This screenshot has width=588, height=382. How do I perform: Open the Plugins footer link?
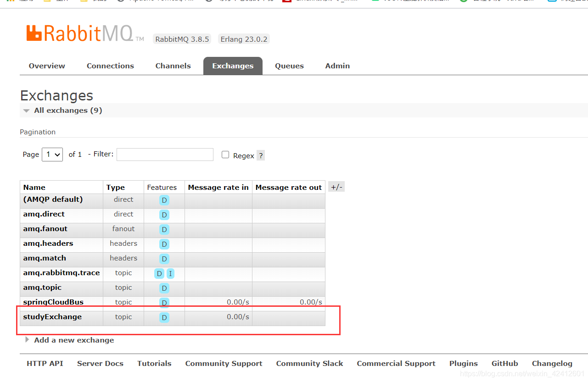tap(464, 364)
